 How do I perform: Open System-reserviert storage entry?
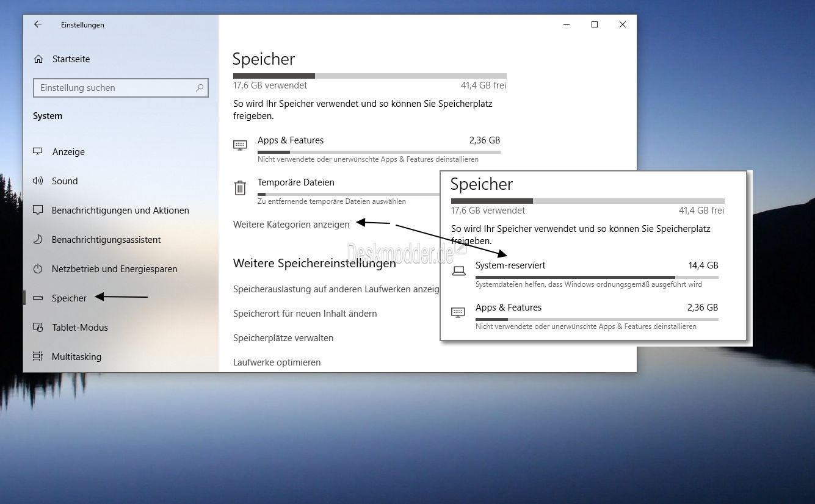[x=510, y=265]
